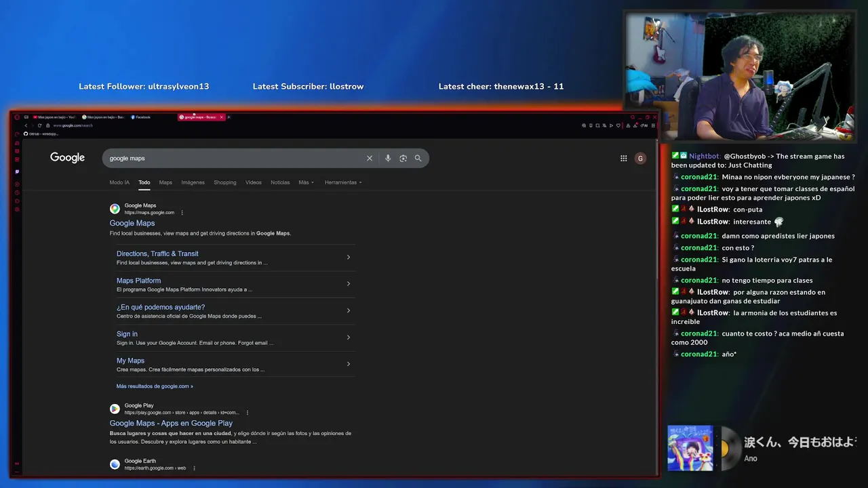Select the Noticias search tab
This screenshot has height=488, width=868.
280,182
